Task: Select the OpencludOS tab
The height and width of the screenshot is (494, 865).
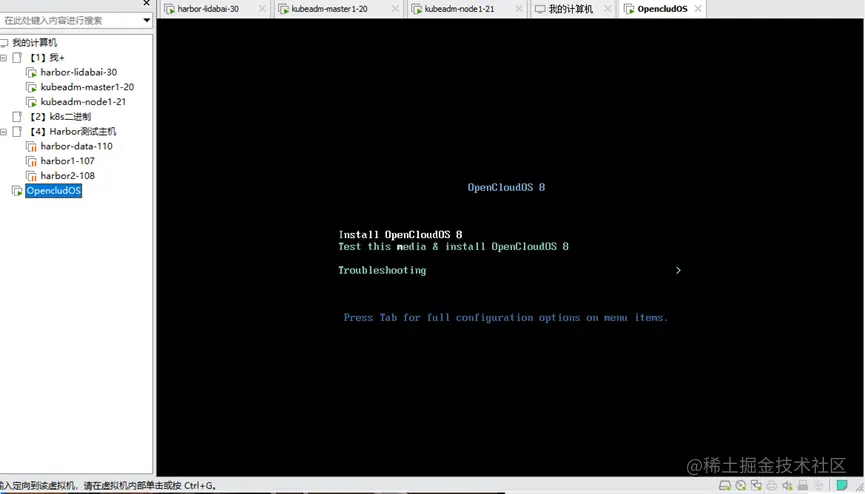Action: pyautogui.click(x=662, y=9)
